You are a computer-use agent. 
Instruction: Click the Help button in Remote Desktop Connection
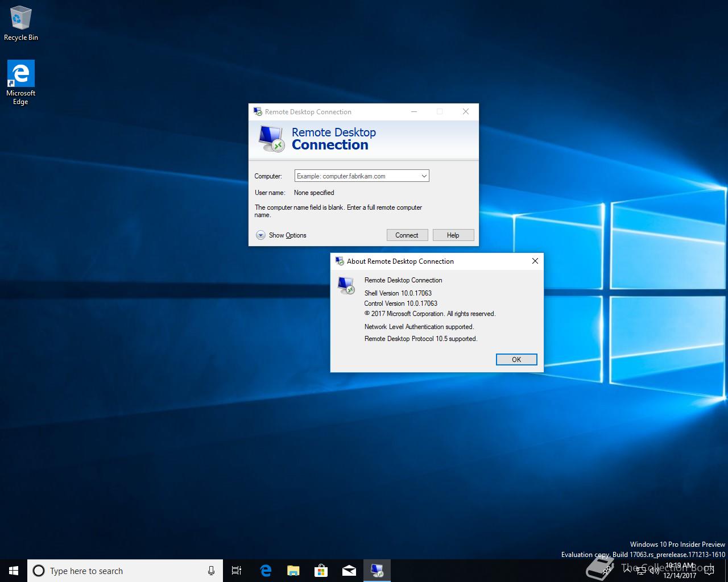tap(453, 235)
